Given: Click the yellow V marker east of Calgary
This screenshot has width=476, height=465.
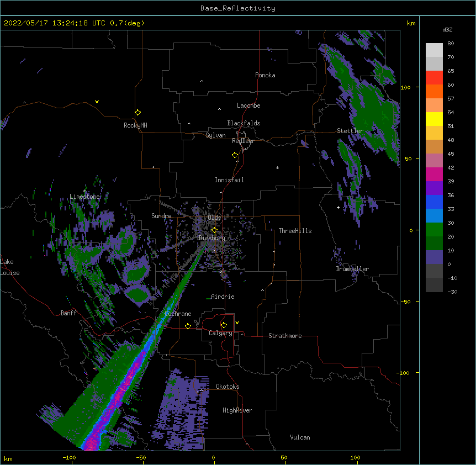Looking at the screenshot, I should tap(237, 323).
